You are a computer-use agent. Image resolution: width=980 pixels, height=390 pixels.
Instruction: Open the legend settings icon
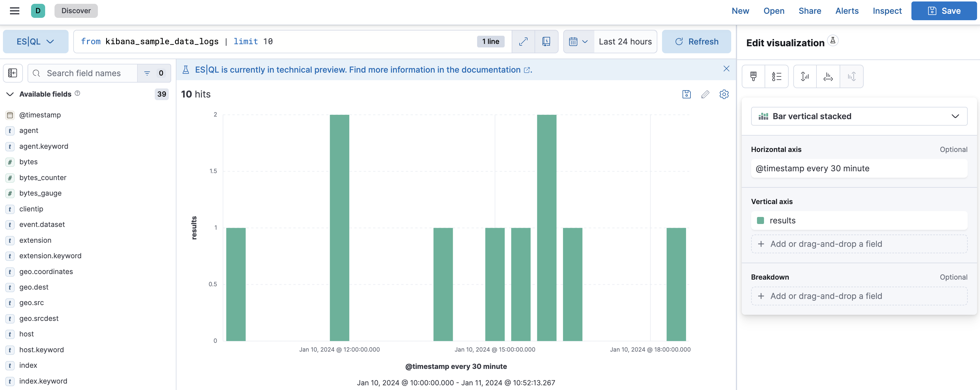(776, 76)
